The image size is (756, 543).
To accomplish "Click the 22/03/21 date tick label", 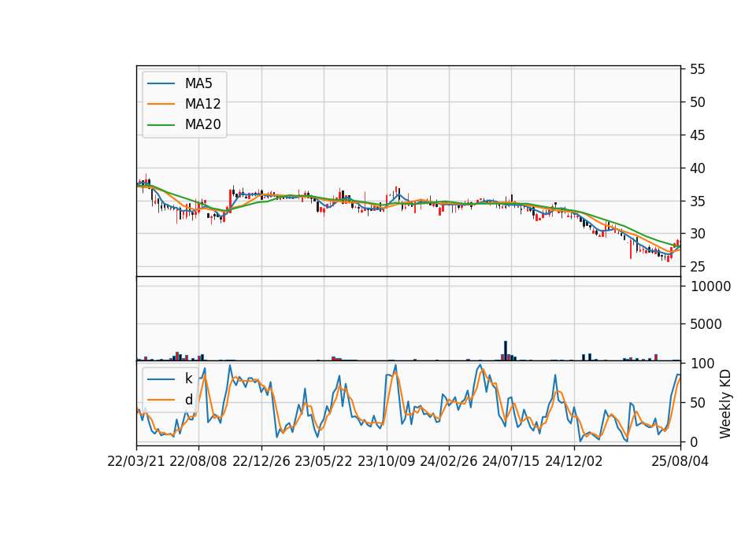I will [136, 462].
